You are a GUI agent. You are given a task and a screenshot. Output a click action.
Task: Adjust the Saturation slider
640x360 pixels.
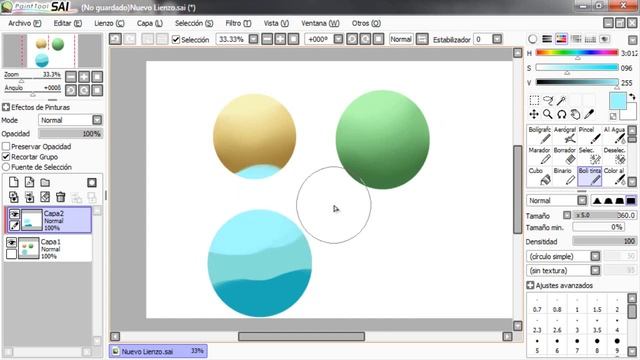click(577, 68)
